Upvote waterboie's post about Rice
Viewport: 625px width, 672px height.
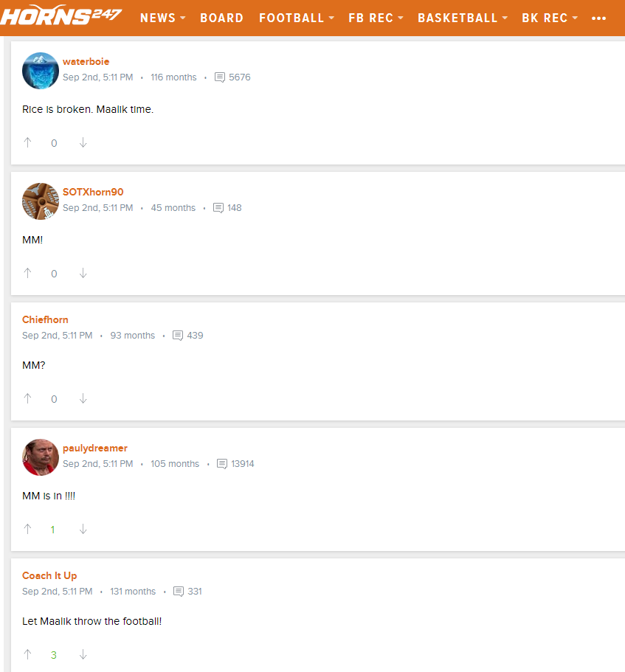tap(28, 142)
